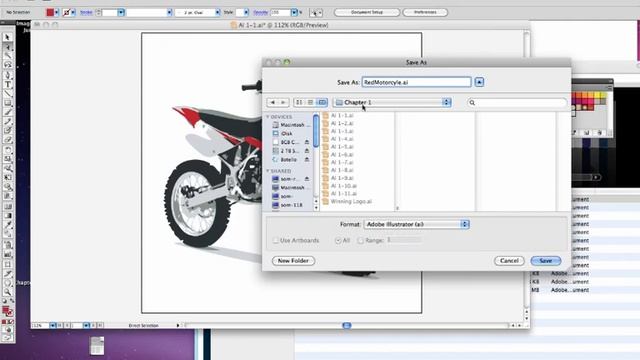
Task: Open the Format Adobe Illustrator dropdown
Action: tap(416, 224)
